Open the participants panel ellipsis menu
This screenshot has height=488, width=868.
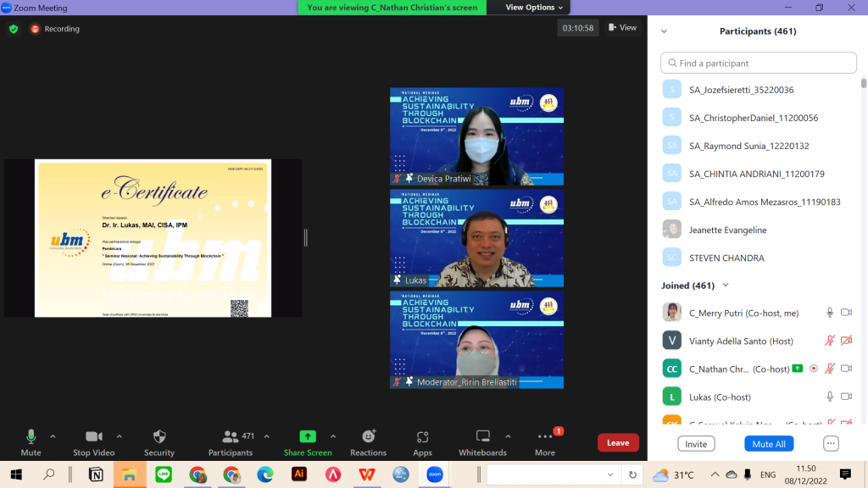point(831,443)
